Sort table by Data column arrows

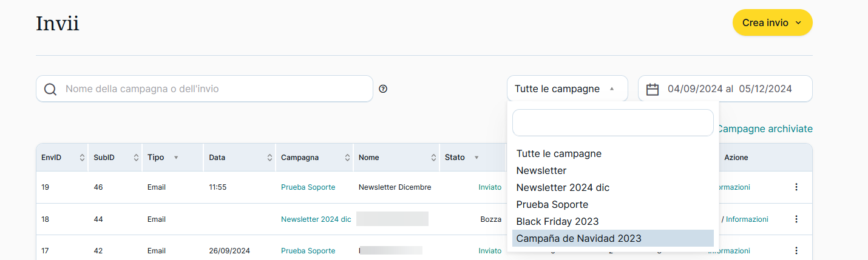270,158
